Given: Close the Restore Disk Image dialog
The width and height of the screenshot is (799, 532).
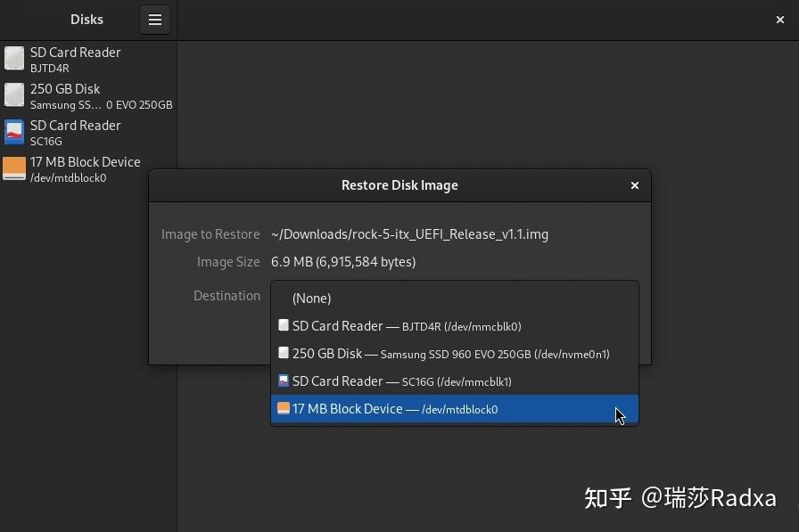Looking at the screenshot, I should point(634,186).
